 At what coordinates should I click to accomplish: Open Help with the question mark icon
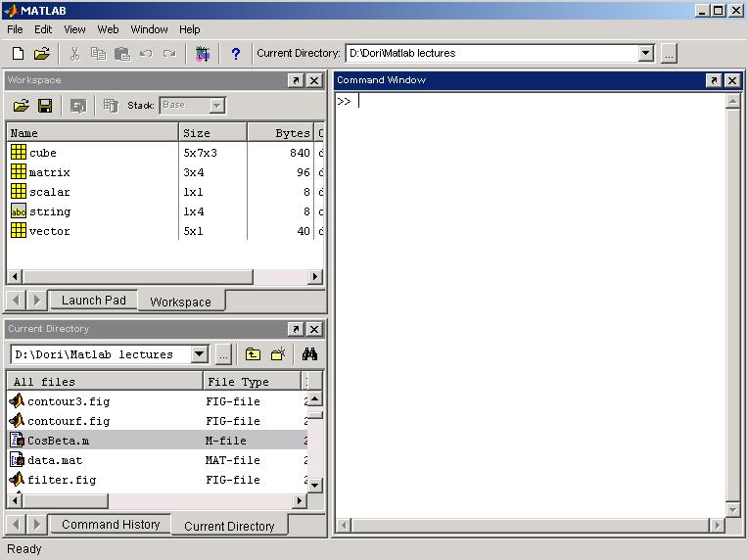(236, 54)
